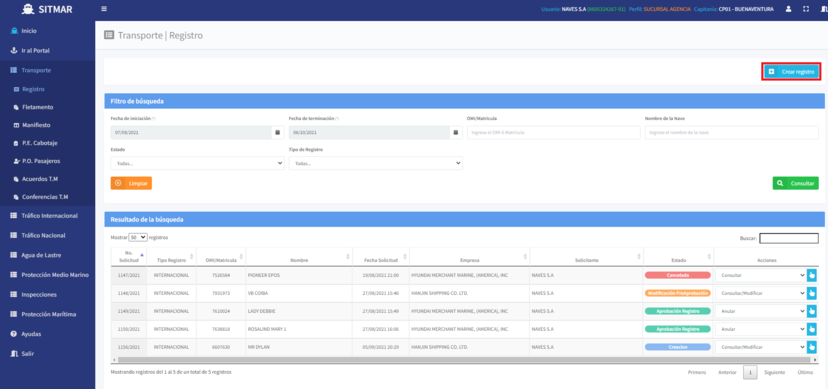Open calendar for Fecha de terminación
The image size is (828, 389).
[x=456, y=132]
